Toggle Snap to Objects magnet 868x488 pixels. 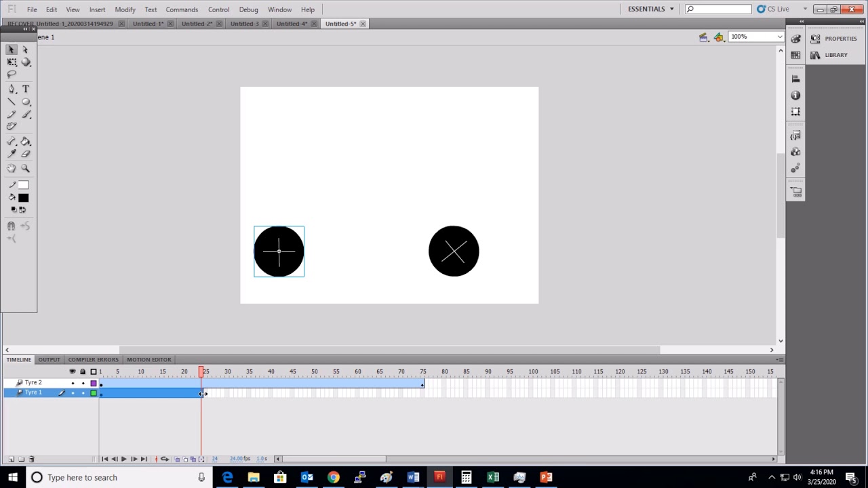(12, 226)
